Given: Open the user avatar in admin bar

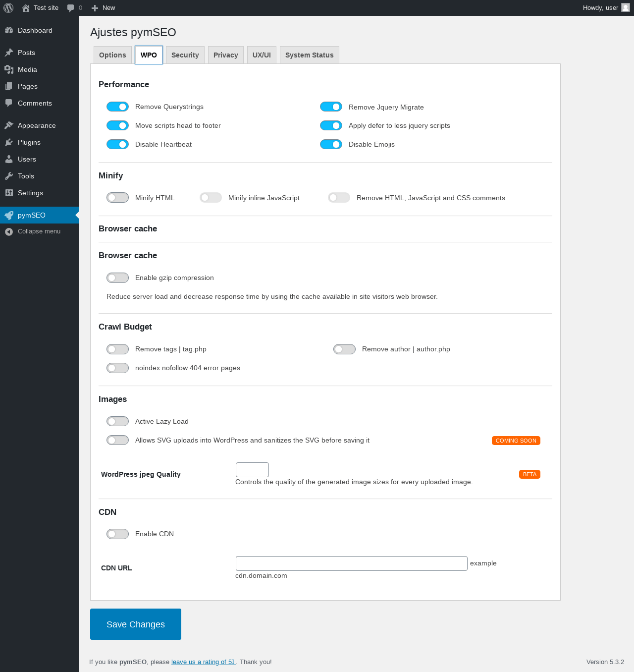Looking at the screenshot, I should (x=626, y=7).
